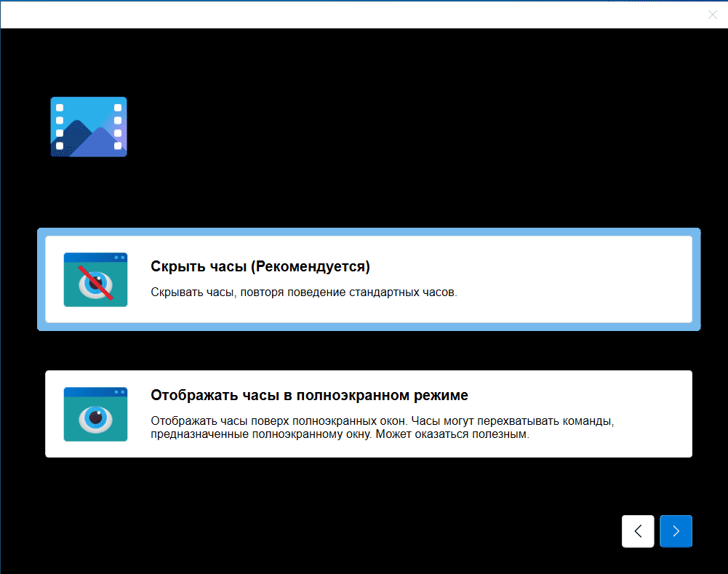The image size is (728, 574).
Task: Proceed with the blue next arrow button
Action: [676, 531]
